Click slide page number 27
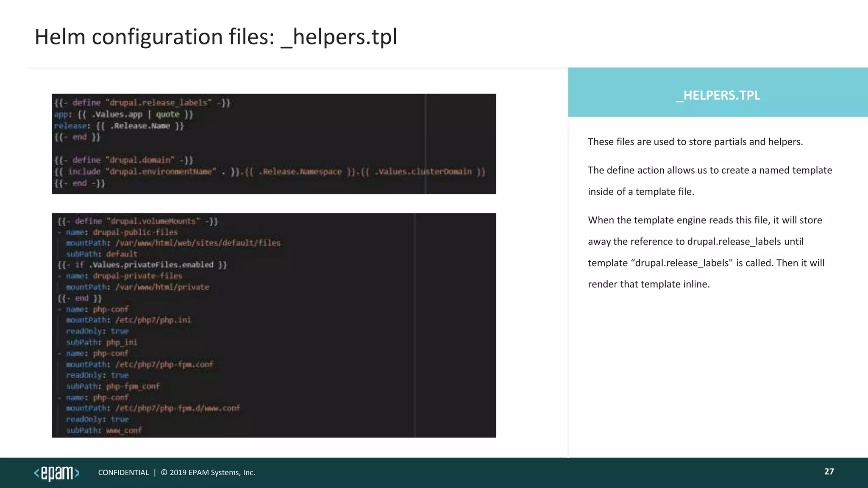Screen dimensions: 868x488 [x=829, y=471]
